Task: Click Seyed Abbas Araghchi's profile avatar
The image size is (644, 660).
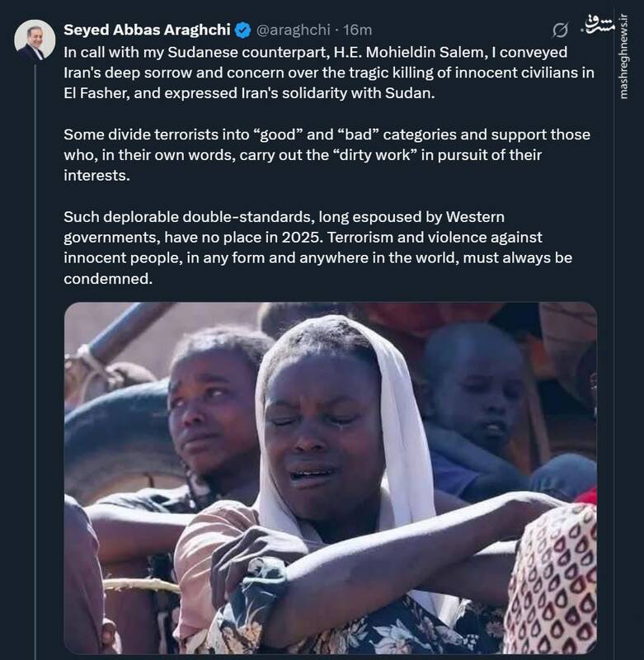Action: coord(35,40)
